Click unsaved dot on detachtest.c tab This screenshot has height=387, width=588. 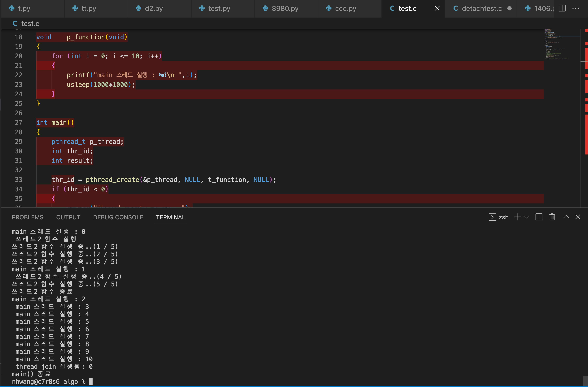pos(509,8)
